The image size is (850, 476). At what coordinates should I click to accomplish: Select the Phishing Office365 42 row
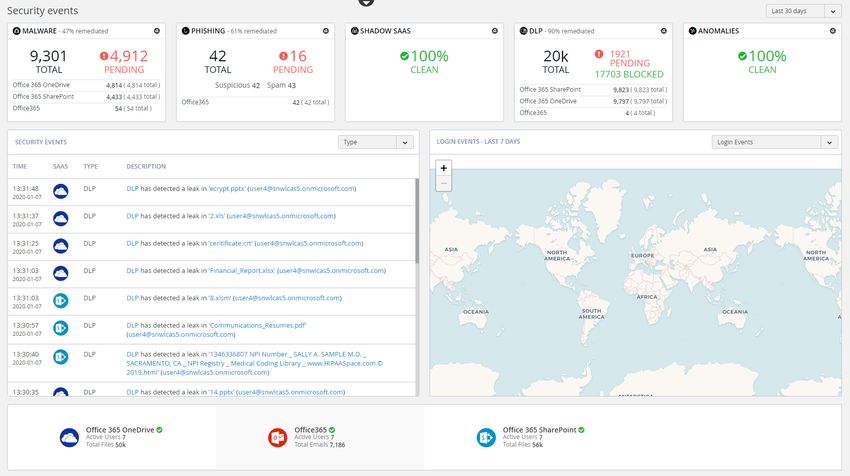[255, 102]
